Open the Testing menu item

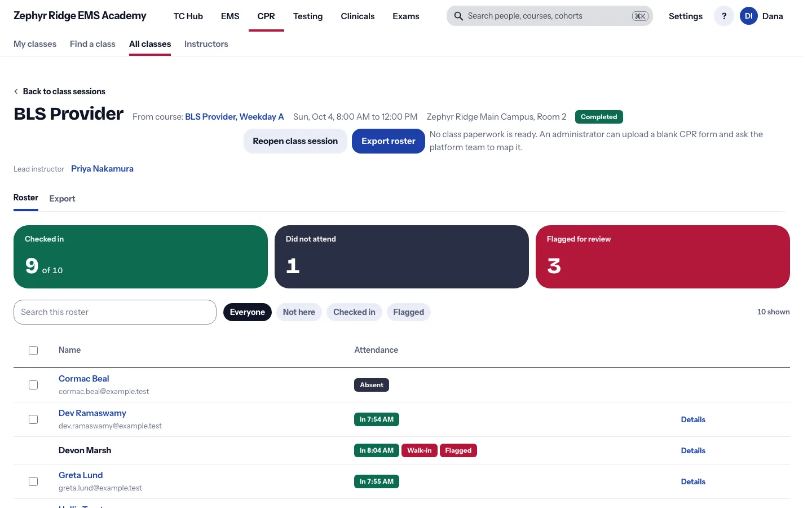(308, 16)
